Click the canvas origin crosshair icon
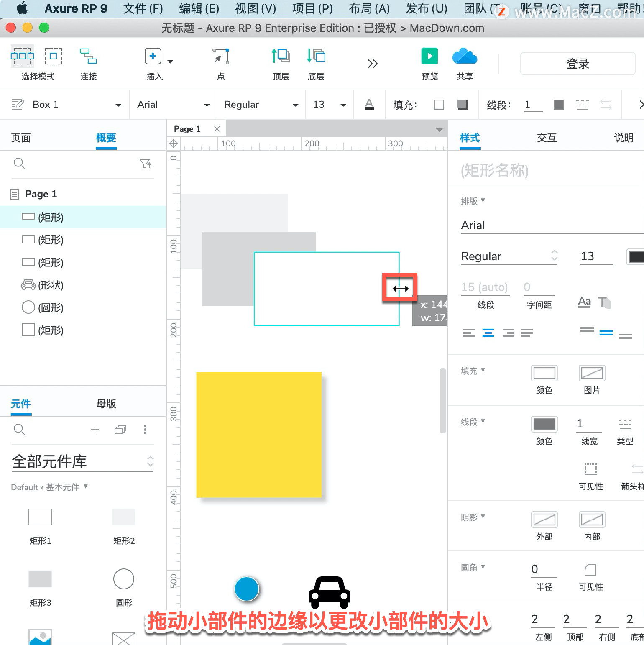 pyautogui.click(x=173, y=144)
